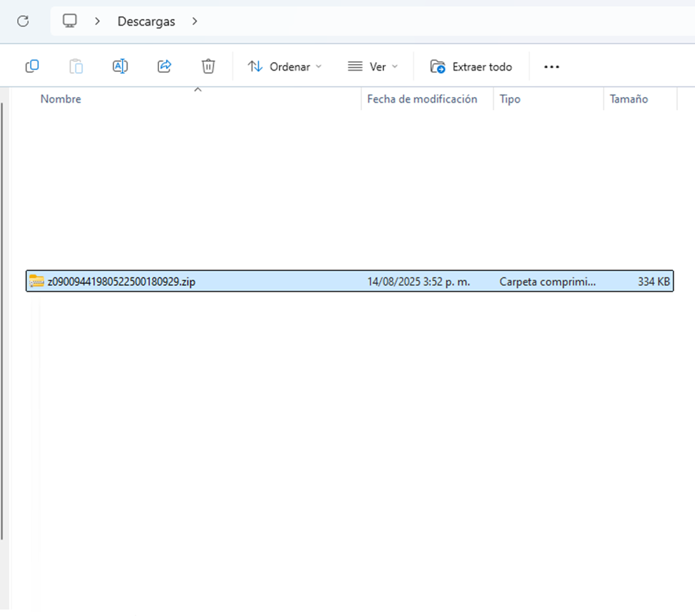Open the Ver view dropdown
Viewport: 695px width, 616px height.
(x=373, y=66)
